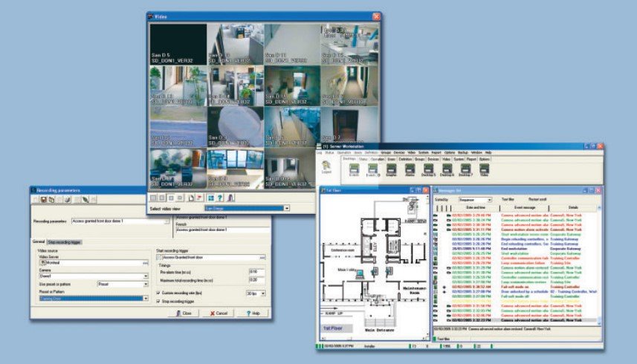Click the French name input field
The image size is (637, 364).
(x=223, y=230)
